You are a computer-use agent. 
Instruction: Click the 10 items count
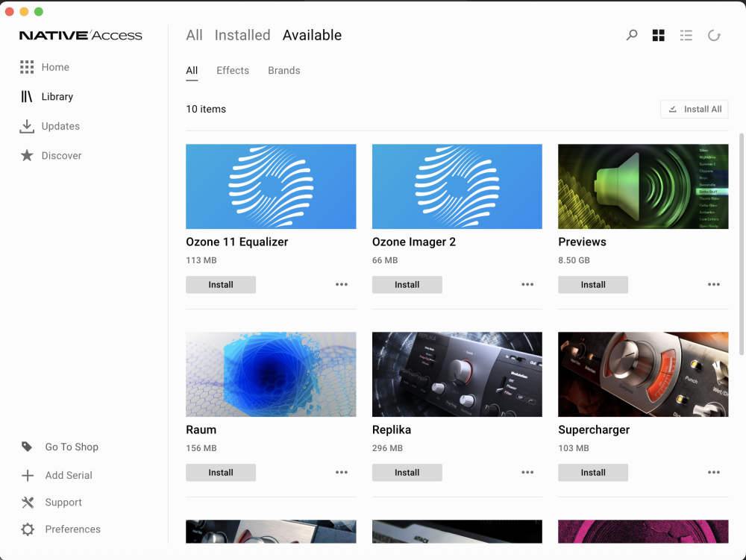pos(206,110)
